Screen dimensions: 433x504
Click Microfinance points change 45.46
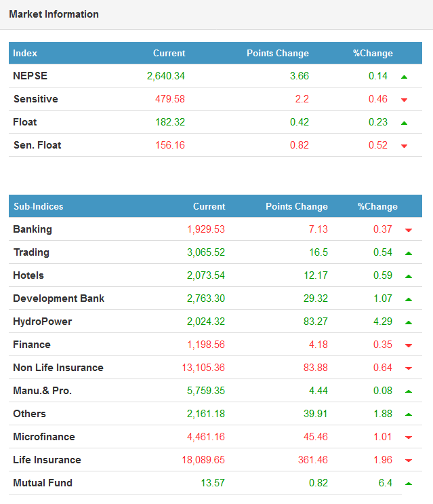(316, 437)
